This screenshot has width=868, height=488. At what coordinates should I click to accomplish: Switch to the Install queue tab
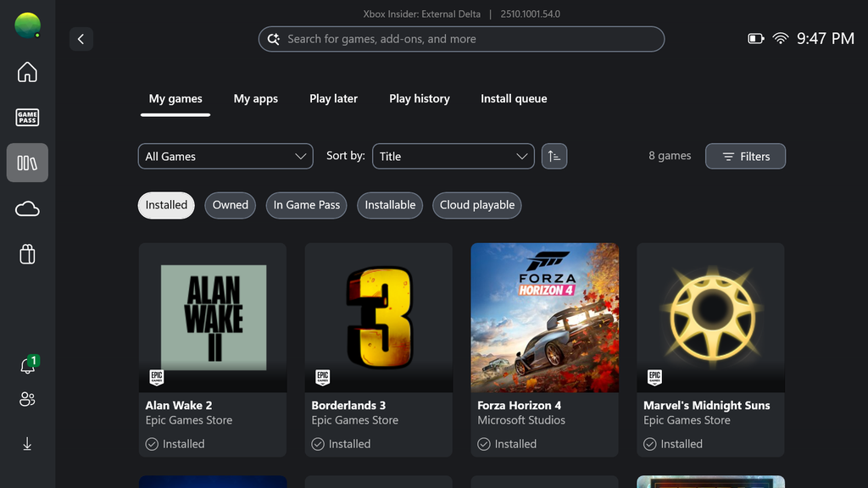coord(514,98)
